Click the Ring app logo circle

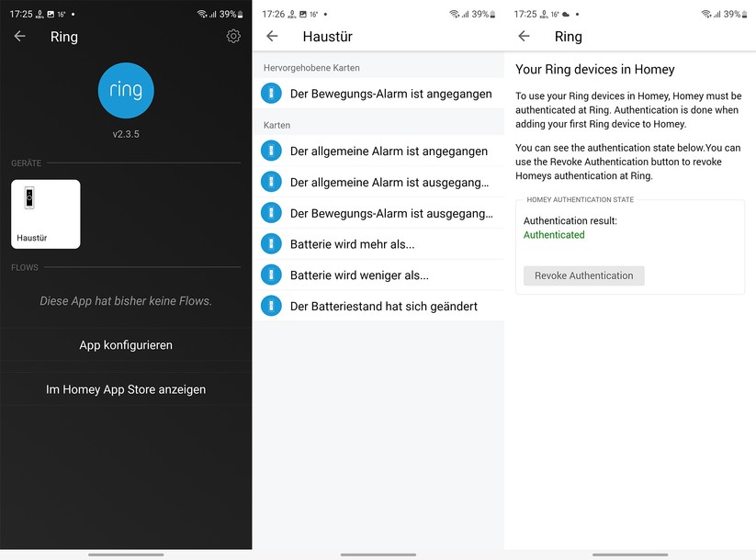(x=126, y=91)
